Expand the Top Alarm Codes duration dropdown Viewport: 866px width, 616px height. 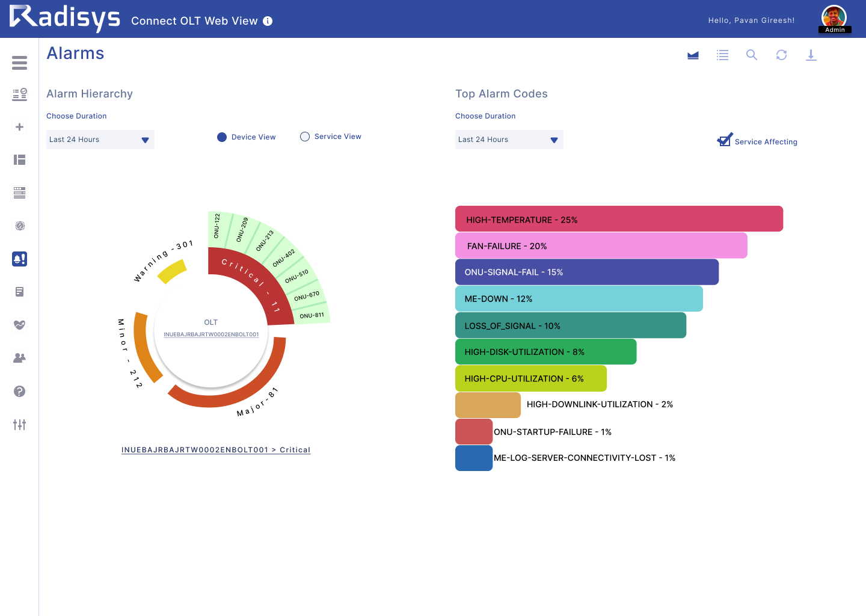(x=509, y=140)
